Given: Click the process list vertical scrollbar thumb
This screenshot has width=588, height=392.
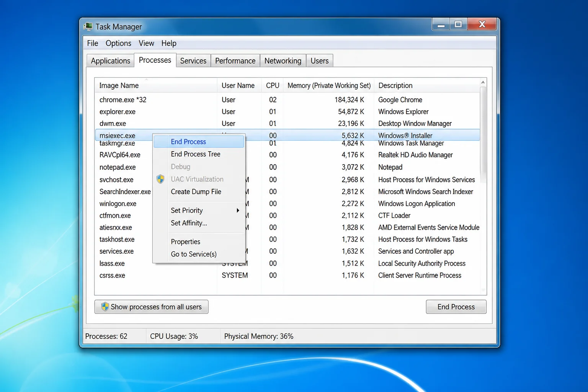Looking at the screenshot, I should tap(483, 135).
